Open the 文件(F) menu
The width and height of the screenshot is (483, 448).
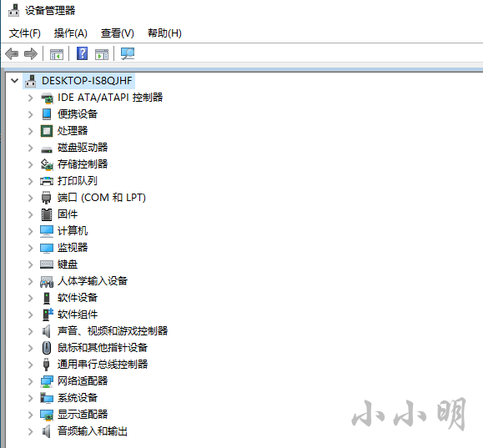[25, 33]
